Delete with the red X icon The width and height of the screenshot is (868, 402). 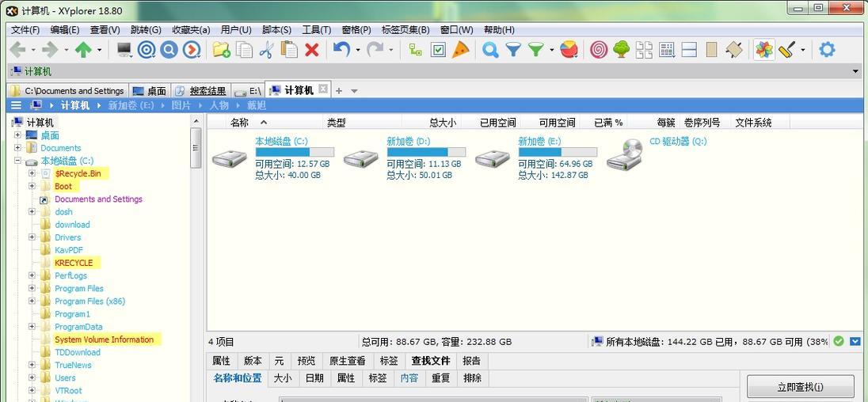click(312, 50)
